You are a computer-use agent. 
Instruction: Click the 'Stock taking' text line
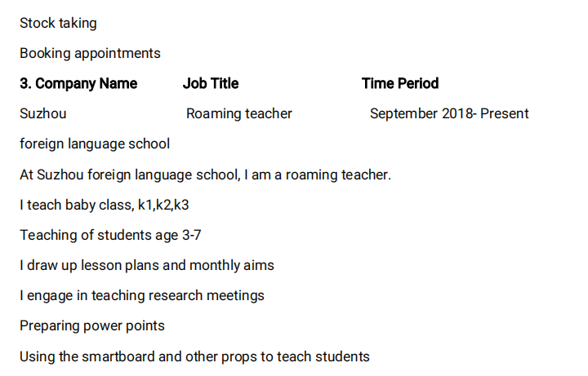[x=58, y=23]
